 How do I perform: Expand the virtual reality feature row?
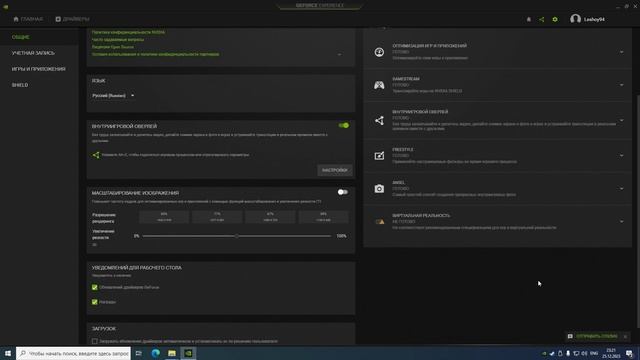(622, 222)
